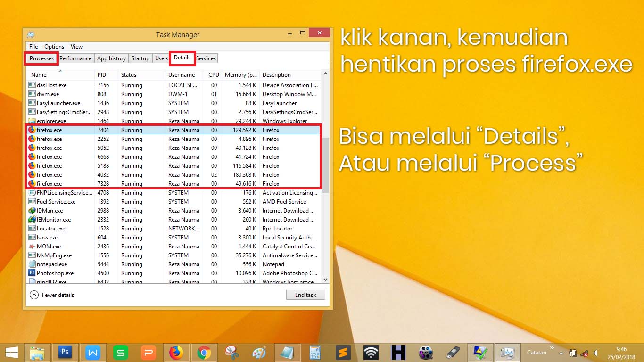This screenshot has width=644, height=362.
Task: Click the MOM.exe process icon
Action: tap(32, 246)
